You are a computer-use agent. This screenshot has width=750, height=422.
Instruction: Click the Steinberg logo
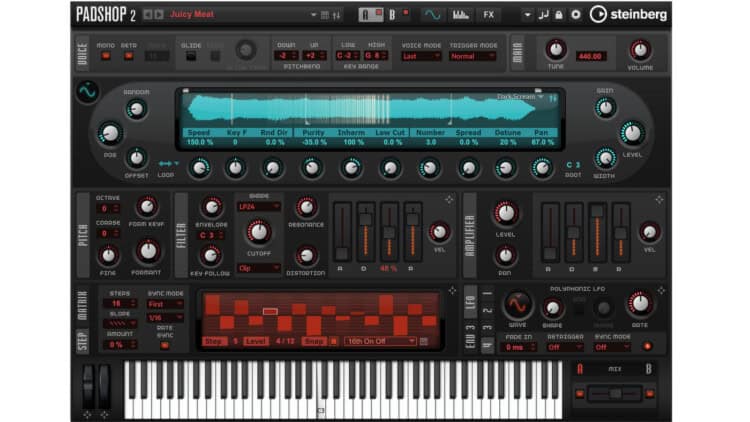coord(628,14)
